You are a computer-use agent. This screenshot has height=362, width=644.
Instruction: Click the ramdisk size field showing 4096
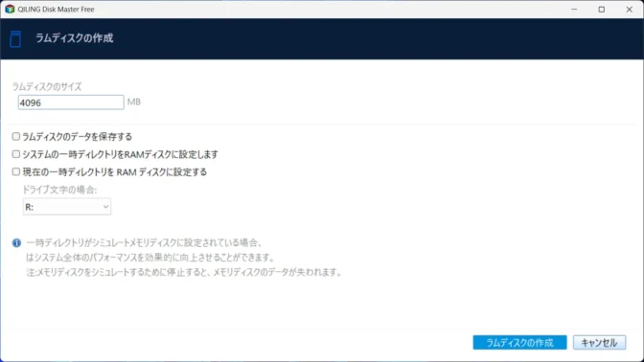point(71,102)
